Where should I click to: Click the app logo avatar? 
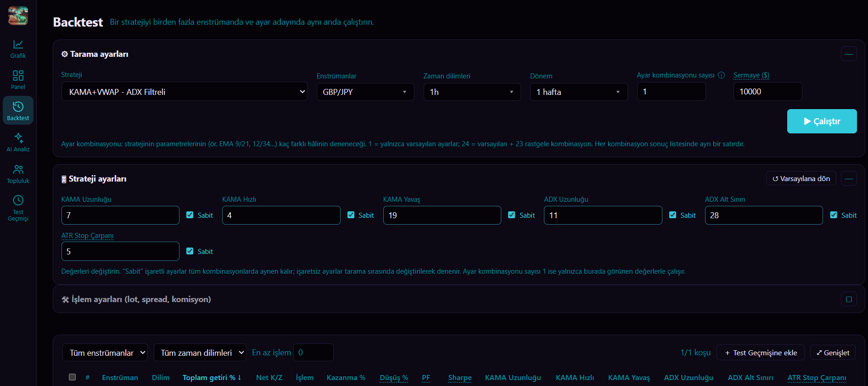pos(18,16)
